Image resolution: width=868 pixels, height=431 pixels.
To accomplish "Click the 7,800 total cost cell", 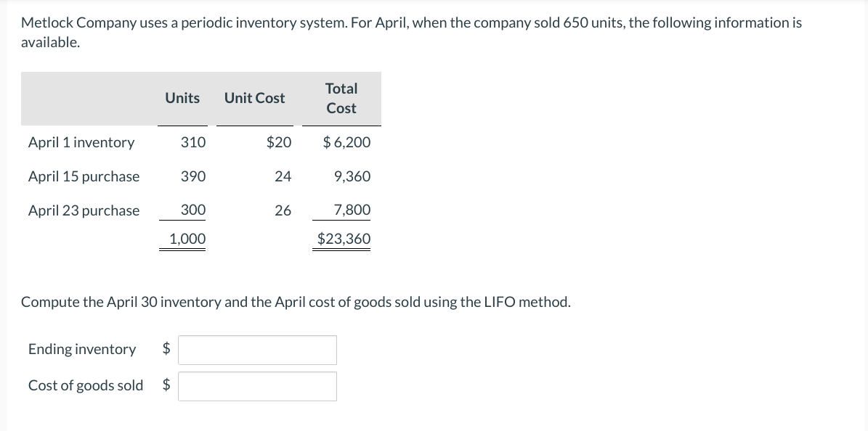I will click(352, 210).
